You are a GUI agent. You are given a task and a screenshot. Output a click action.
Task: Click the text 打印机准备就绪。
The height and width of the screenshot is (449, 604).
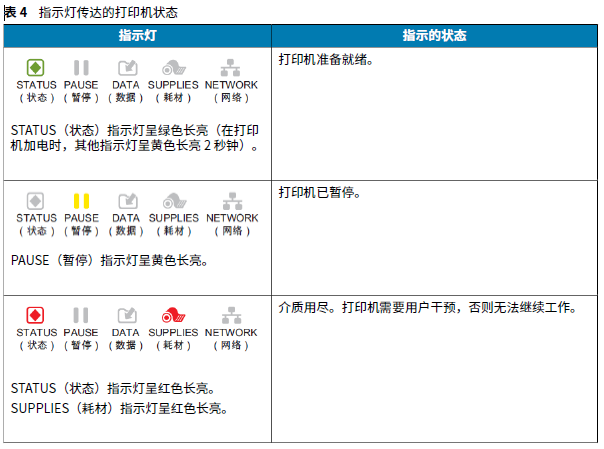tap(326, 60)
